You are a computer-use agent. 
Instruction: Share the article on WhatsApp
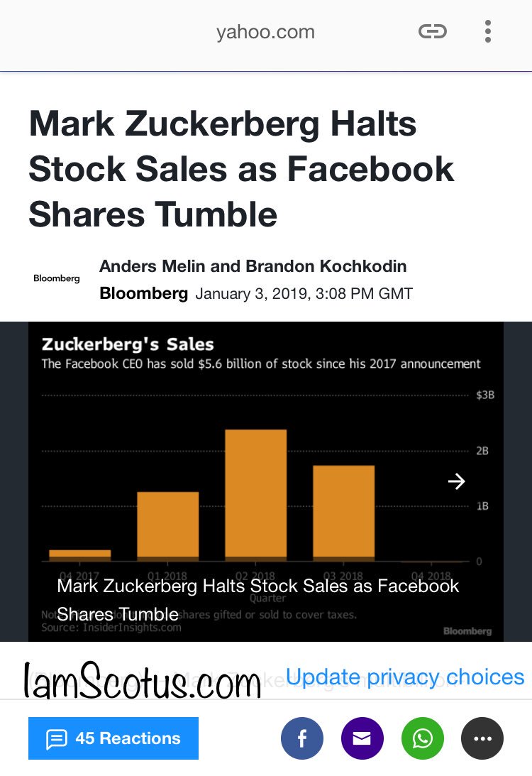422,738
